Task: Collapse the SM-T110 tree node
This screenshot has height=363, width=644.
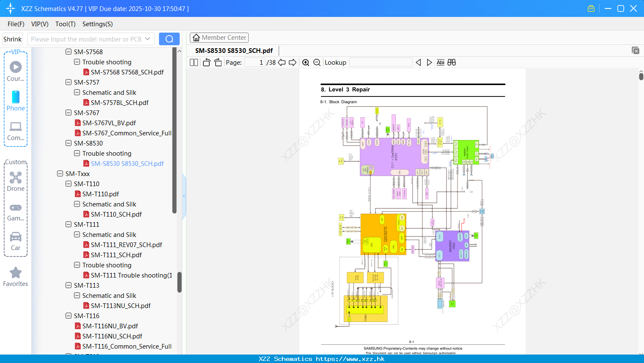Action: (69, 184)
